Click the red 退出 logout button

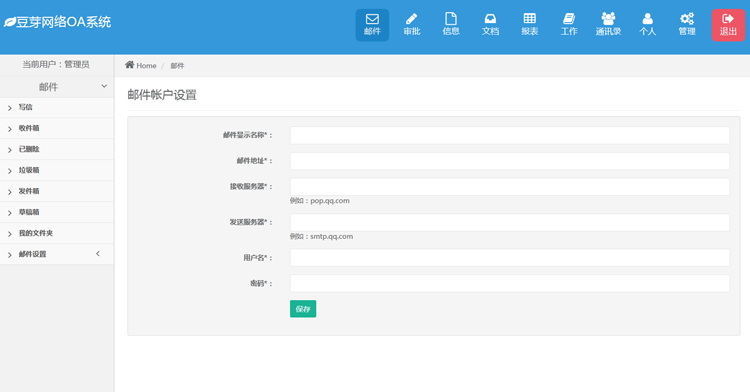point(728,25)
